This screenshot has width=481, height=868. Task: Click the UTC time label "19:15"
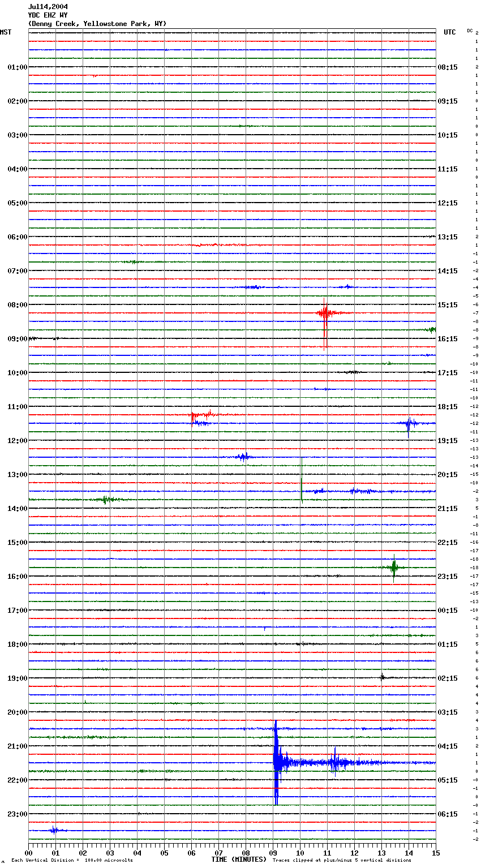pos(448,441)
